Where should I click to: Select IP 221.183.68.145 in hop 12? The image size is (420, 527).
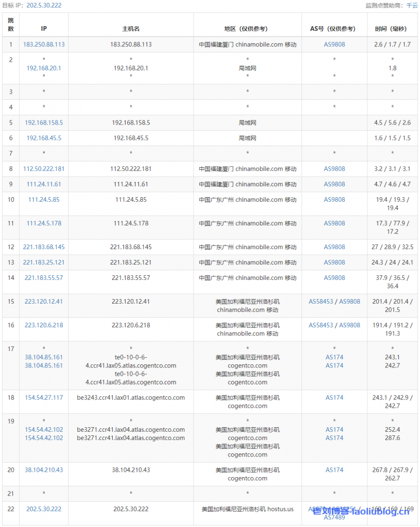44,247
